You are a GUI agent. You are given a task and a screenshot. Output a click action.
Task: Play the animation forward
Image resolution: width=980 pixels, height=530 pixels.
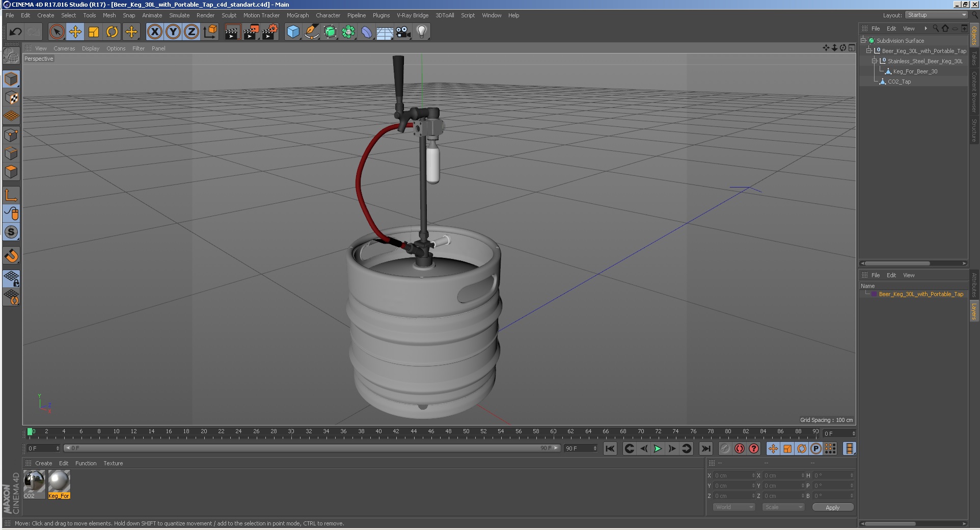click(x=658, y=448)
